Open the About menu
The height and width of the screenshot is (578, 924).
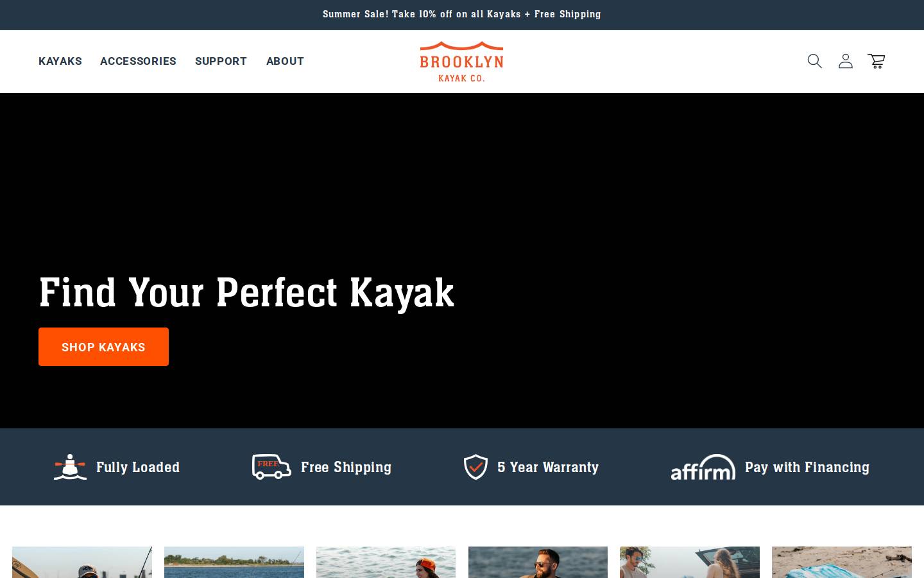[285, 61]
